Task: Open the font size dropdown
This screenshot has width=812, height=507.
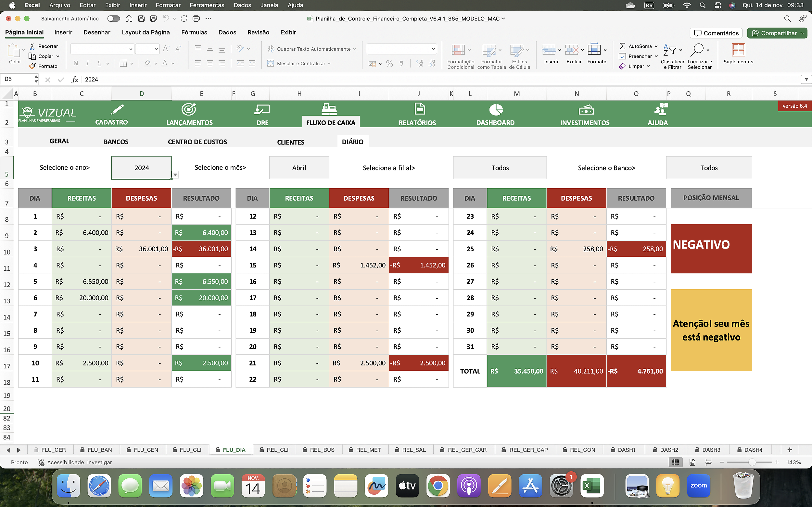Action: point(156,49)
